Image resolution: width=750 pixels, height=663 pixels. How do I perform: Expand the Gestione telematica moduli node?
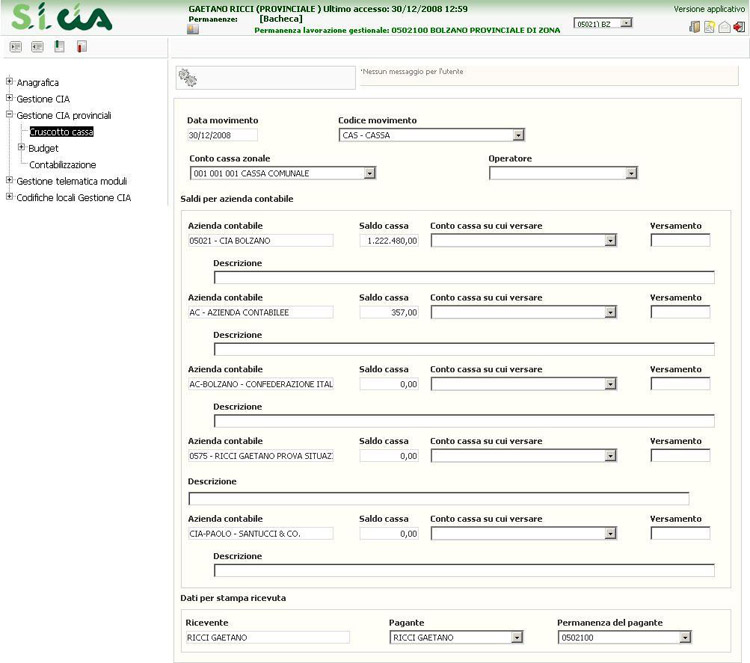coord(9,180)
